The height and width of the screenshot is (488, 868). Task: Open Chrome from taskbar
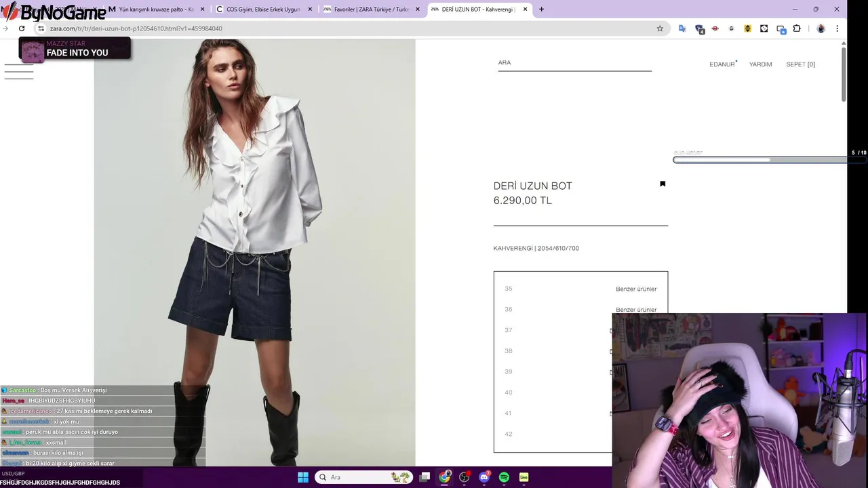(x=445, y=477)
